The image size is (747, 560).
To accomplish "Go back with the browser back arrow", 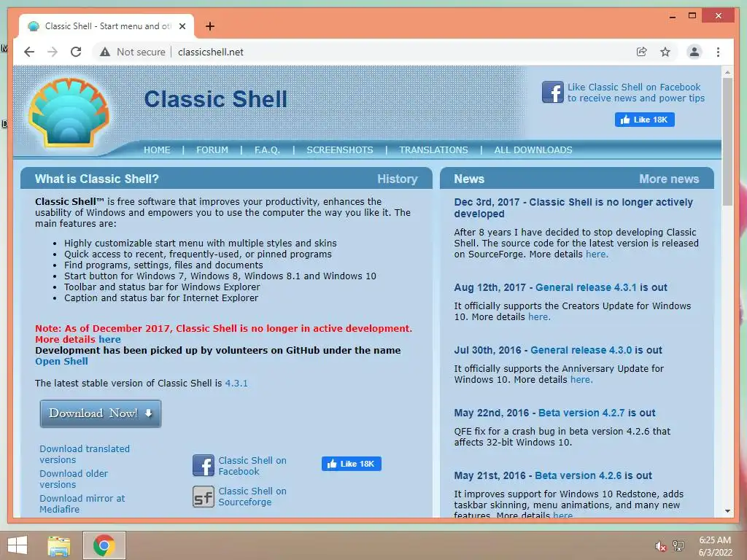I will [x=29, y=52].
